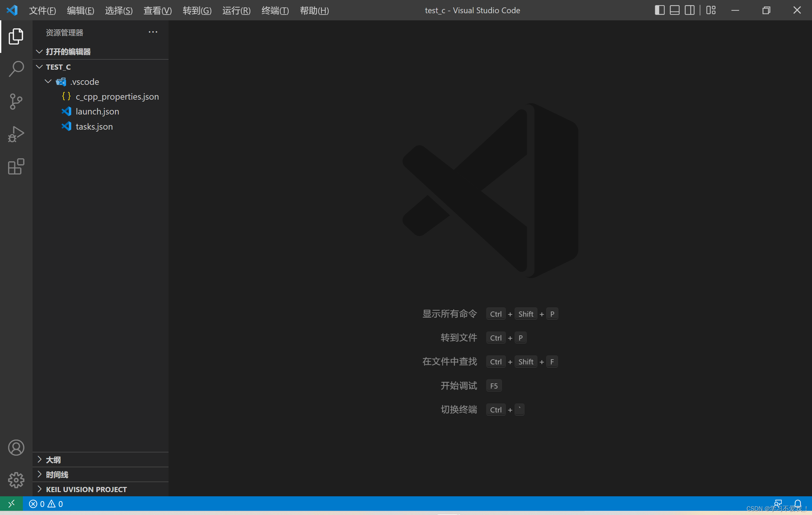Open the 终端(T) menu
Screen dimensions: 812x515
point(275,10)
